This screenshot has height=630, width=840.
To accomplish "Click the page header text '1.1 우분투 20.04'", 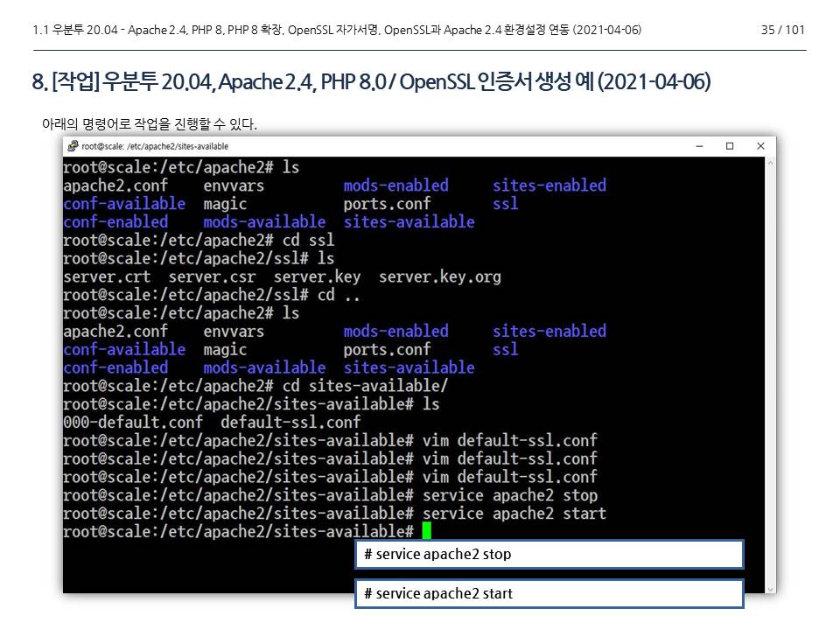I will (337, 30).
